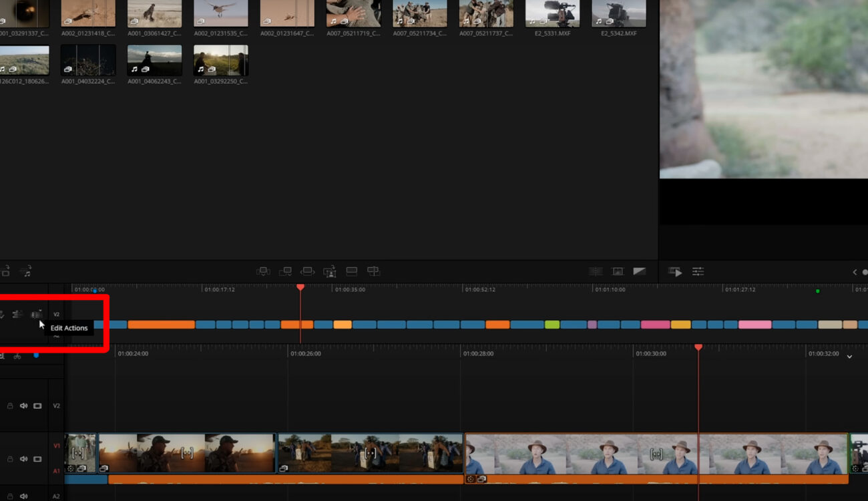Click the Append to end edit icon
The height and width of the screenshot is (501, 868).
pyautogui.click(x=286, y=271)
